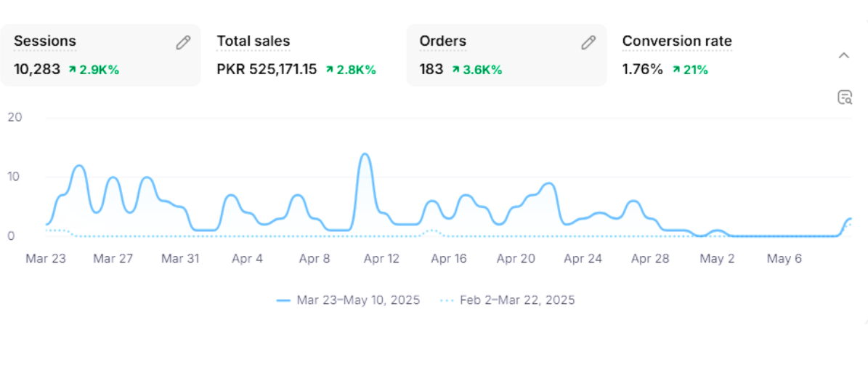Toggle the Mar 23–May 10, 2025 legend series
Image resolution: width=868 pixels, height=376 pixels.
(349, 300)
